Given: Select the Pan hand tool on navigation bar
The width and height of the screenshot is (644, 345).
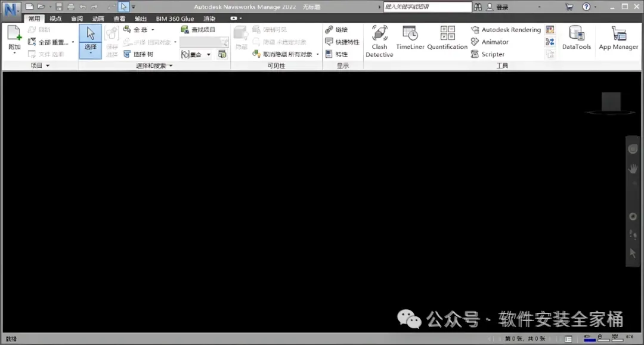Looking at the screenshot, I should click(633, 169).
